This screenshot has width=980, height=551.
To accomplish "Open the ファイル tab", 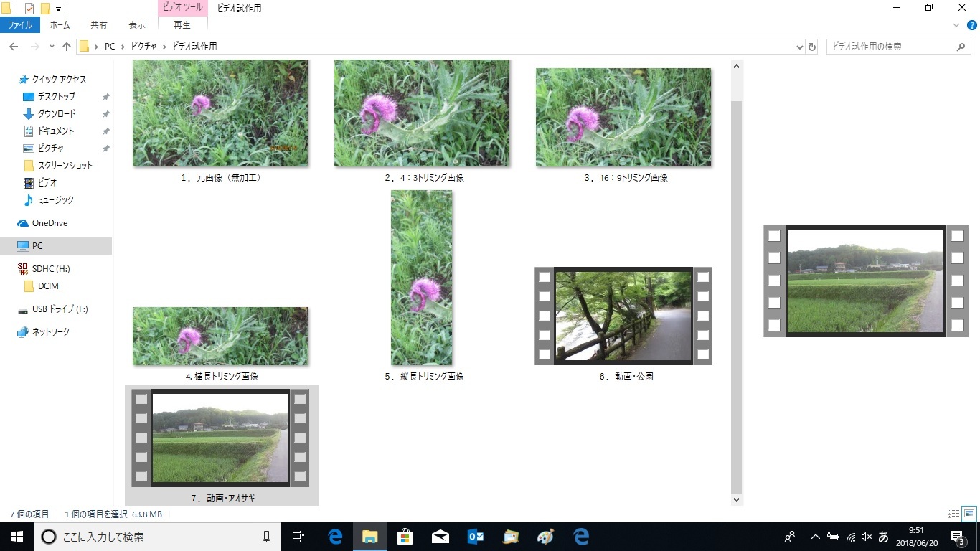I will point(19,24).
